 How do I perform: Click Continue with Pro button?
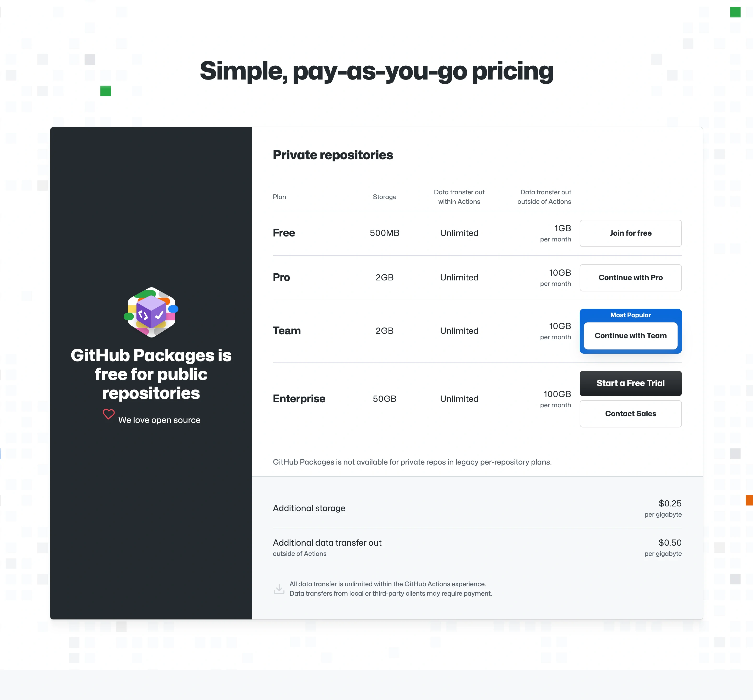click(x=630, y=278)
